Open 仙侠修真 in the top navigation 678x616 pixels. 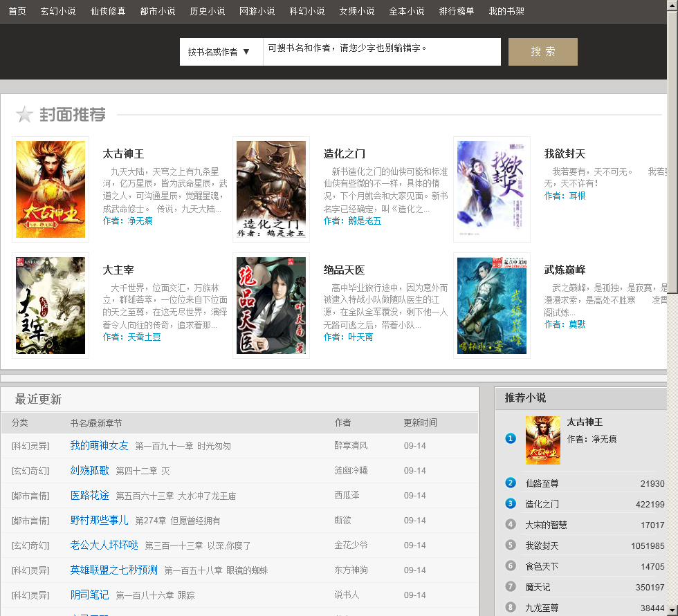[108, 11]
